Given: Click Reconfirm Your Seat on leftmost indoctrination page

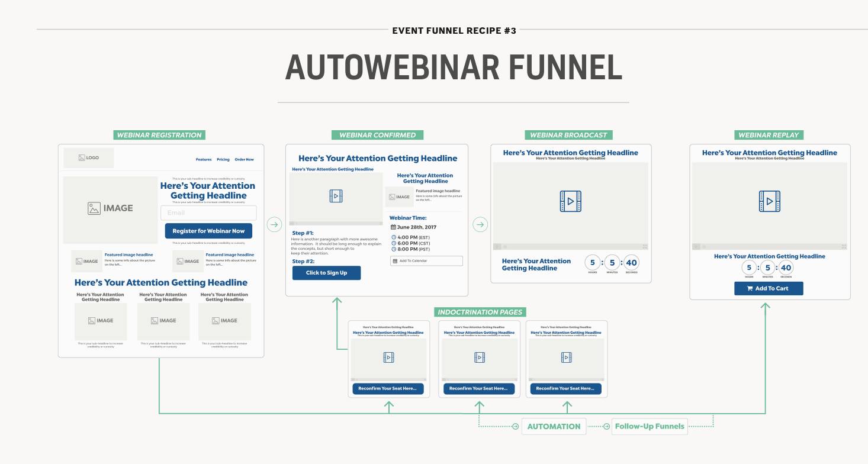Looking at the screenshot, I should point(389,389).
